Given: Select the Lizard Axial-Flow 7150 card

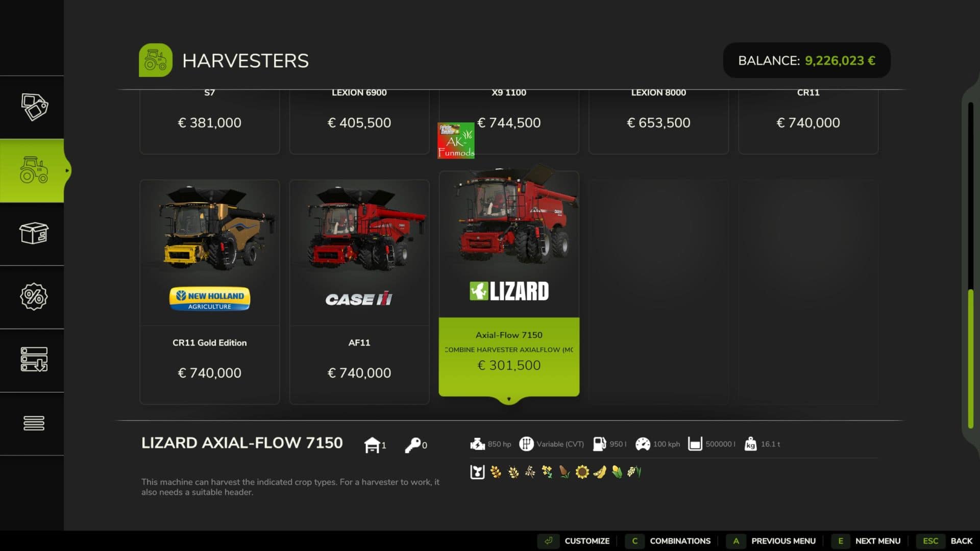Looking at the screenshot, I should [x=509, y=284].
